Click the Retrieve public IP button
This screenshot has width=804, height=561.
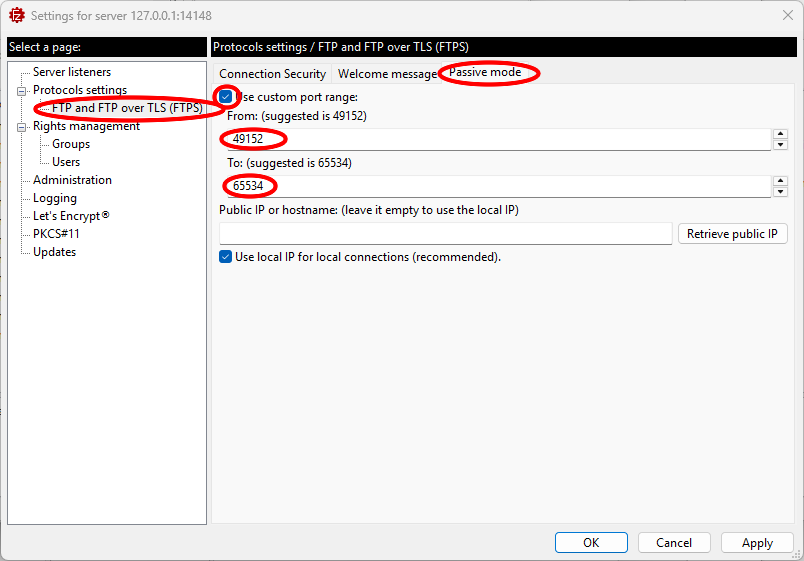click(x=732, y=234)
